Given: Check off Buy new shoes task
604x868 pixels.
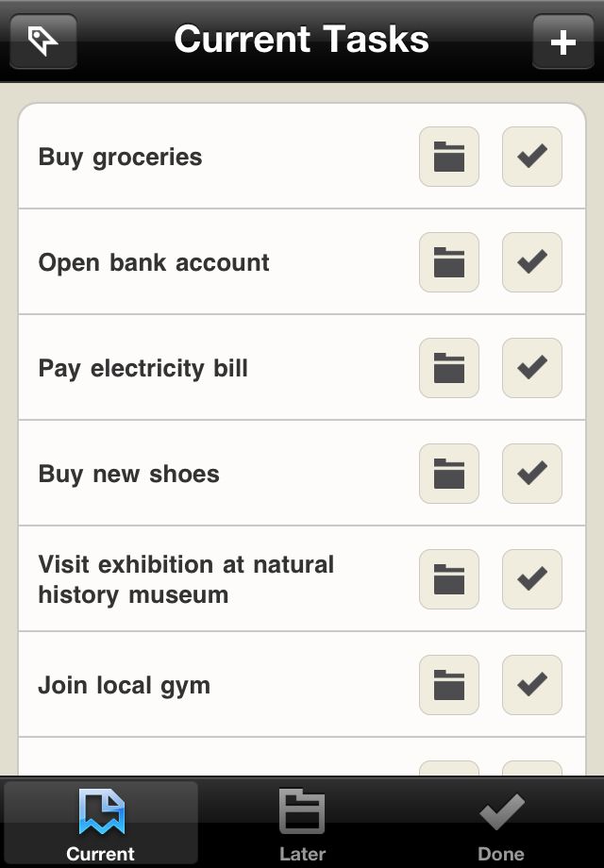Looking at the screenshot, I should coord(532,474).
